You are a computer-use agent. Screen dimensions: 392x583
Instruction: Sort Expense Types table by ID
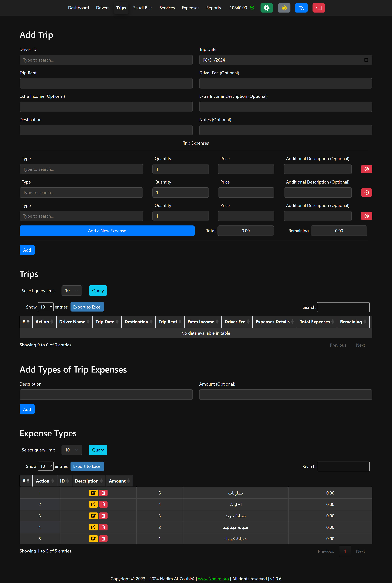65,481
